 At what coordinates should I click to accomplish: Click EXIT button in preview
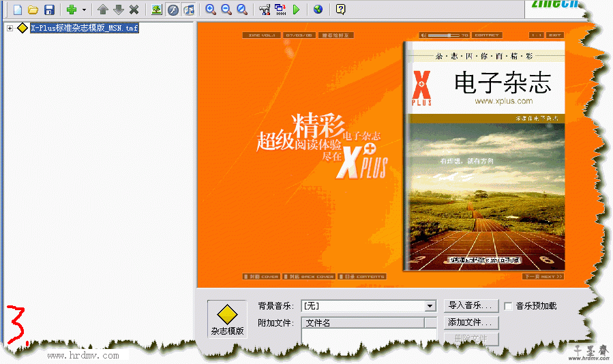555,35
